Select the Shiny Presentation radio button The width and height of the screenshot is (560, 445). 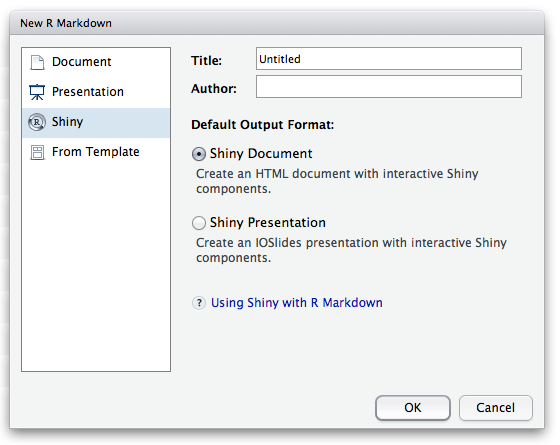pos(199,223)
